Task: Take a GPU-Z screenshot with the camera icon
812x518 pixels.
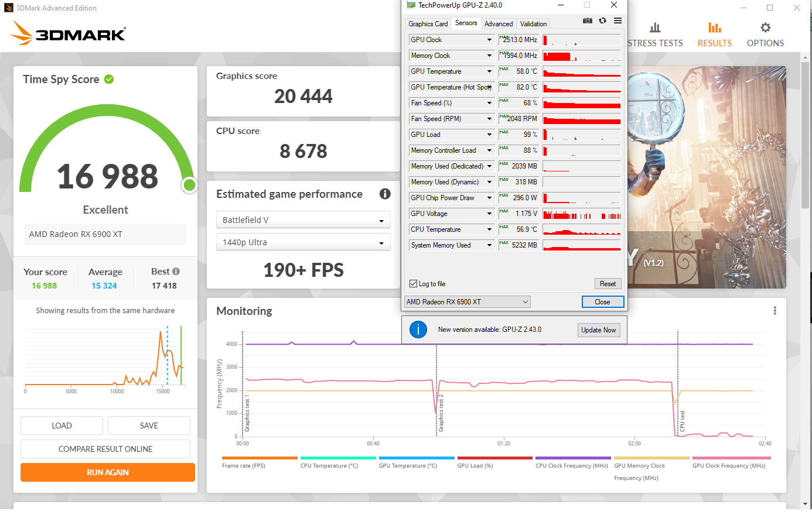Action: coord(588,20)
